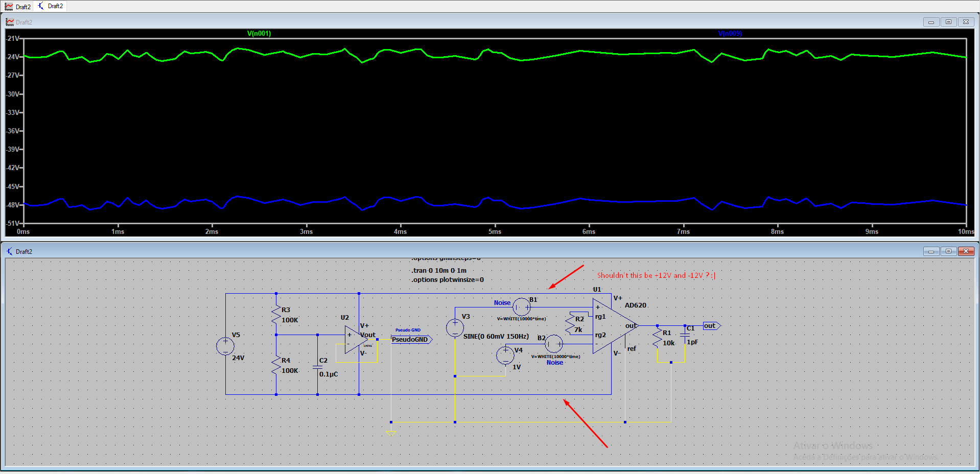Switch to the Draft2 waveform tab
980x474 pixels.
(x=18, y=7)
